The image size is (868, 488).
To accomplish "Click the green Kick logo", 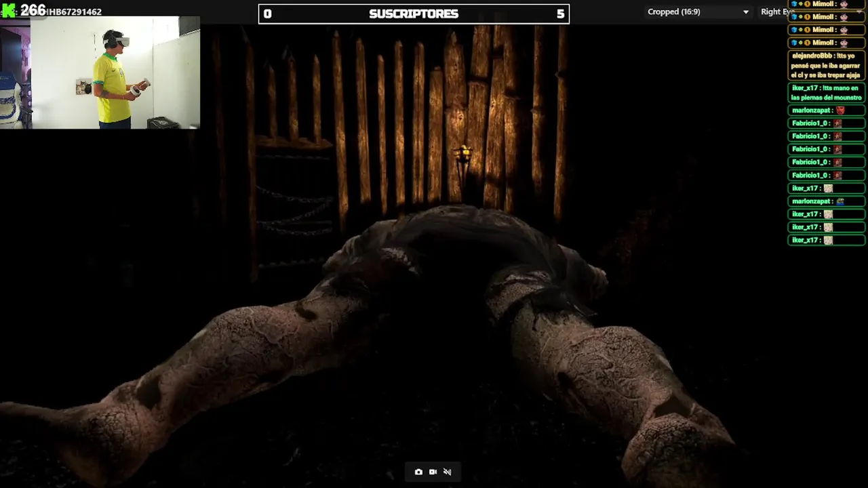I will coord(9,10).
